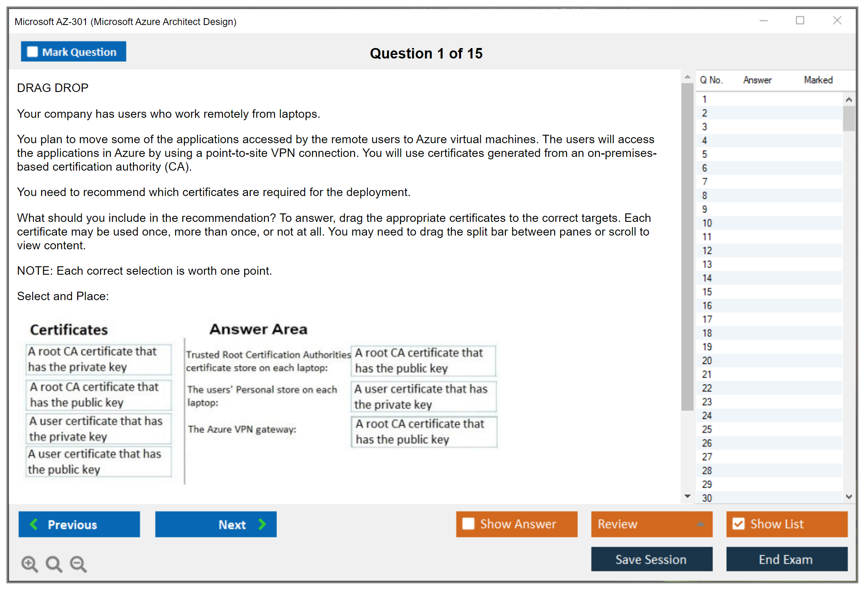Click the green right arrow on Next
Viewport: 868px width, 593px height.
pos(262,524)
